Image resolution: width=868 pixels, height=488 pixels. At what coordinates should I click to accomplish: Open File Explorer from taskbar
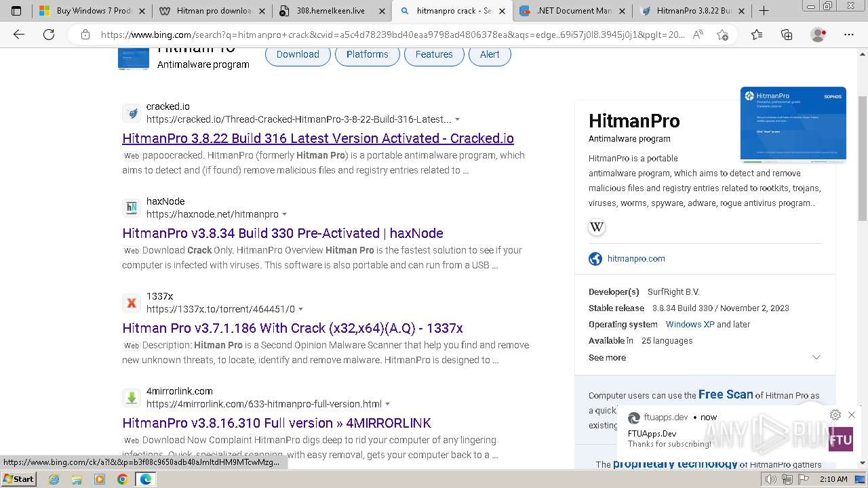point(77,479)
